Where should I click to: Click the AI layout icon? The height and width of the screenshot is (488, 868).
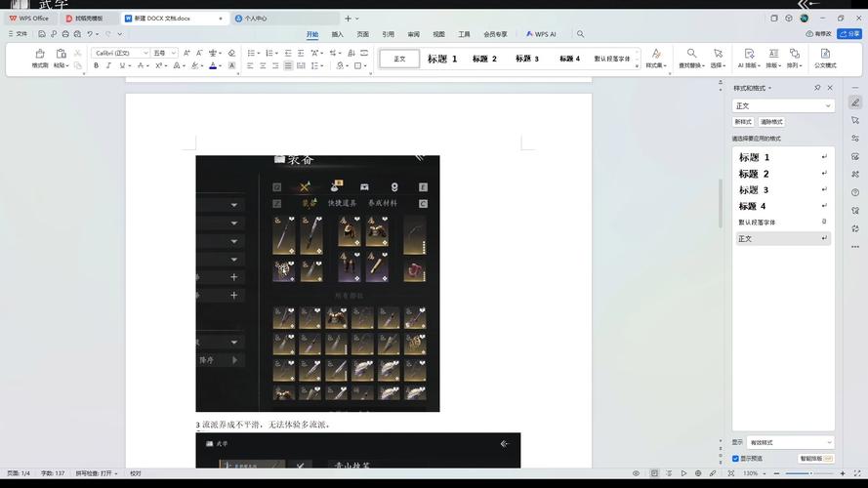coord(749,53)
